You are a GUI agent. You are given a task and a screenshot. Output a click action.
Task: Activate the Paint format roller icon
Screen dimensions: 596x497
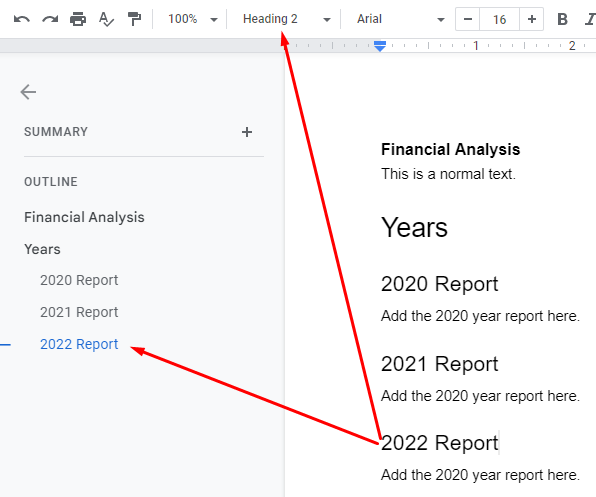click(134, 19)
